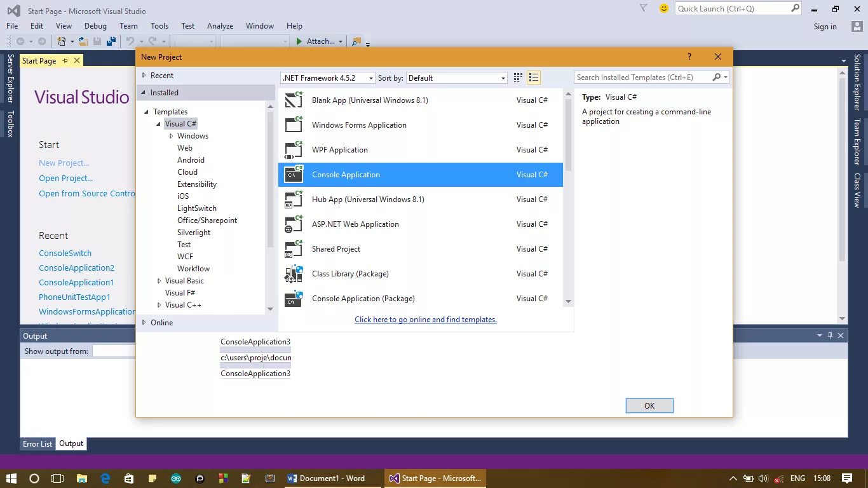
Task: Open the File menu
Action: 12,26
